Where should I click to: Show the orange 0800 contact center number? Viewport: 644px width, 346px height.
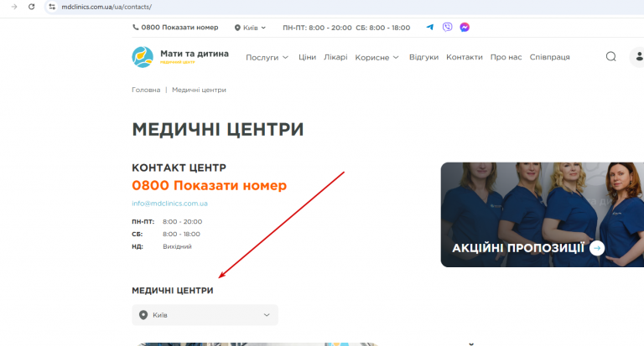point(209,185)
